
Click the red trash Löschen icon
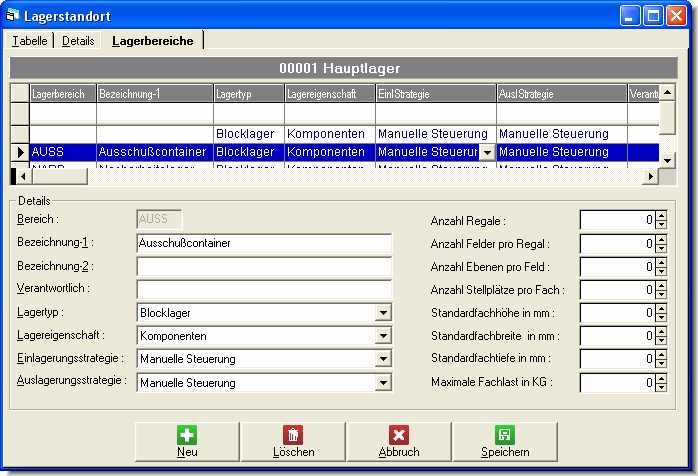tap(293, 435)
